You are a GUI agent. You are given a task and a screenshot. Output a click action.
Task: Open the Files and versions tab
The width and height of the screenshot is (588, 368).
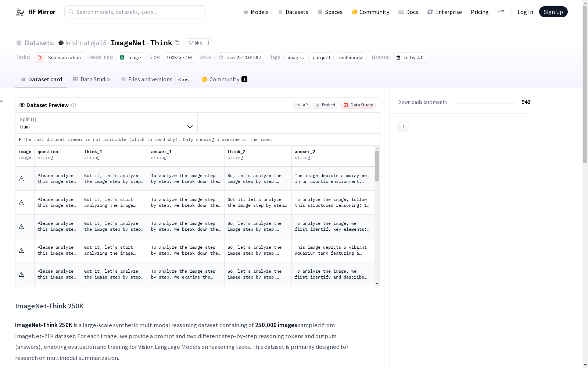(x=156, y=79)
